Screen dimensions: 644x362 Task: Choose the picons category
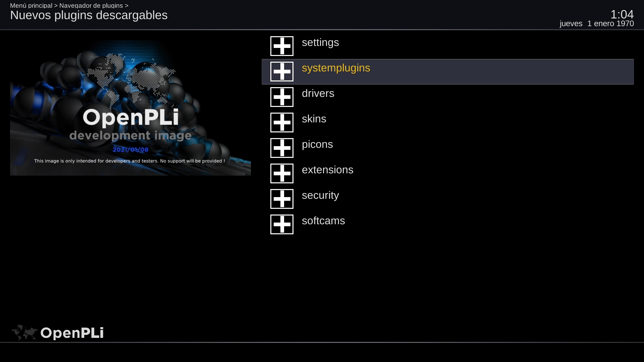point(317,144)
